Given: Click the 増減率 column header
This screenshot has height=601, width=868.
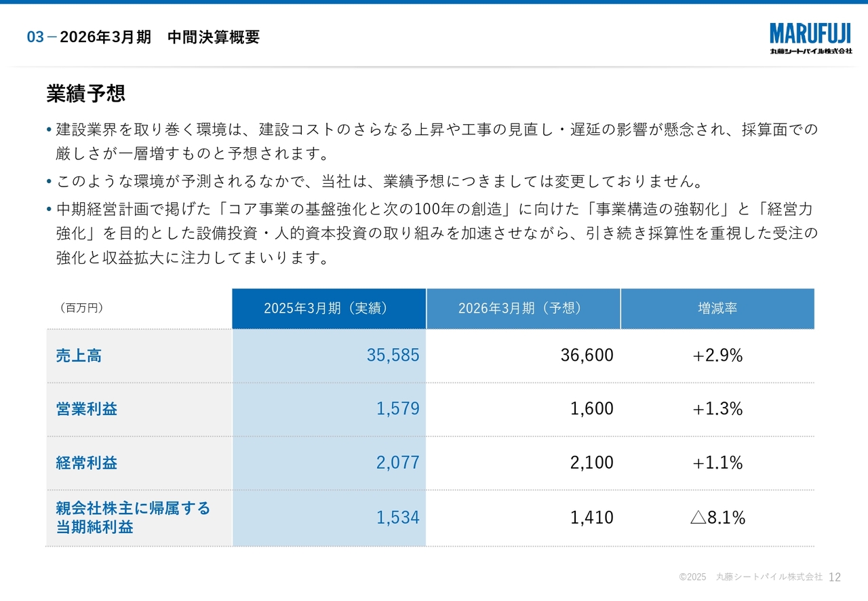Looking at the screenshot, I should pos(717,309).
